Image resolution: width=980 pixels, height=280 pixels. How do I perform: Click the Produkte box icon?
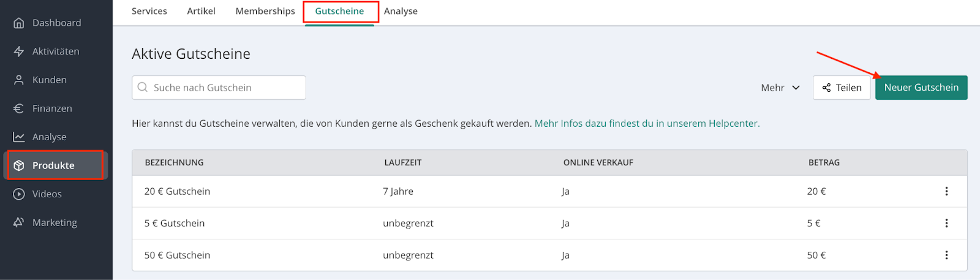tap(19, 165)
